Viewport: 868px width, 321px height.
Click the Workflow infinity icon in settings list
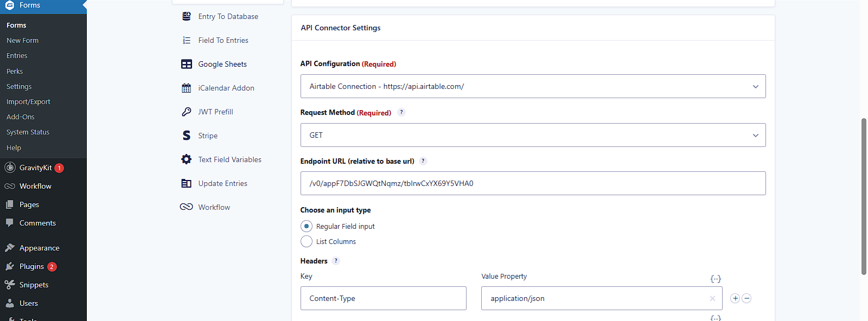[x=186, y=207]
